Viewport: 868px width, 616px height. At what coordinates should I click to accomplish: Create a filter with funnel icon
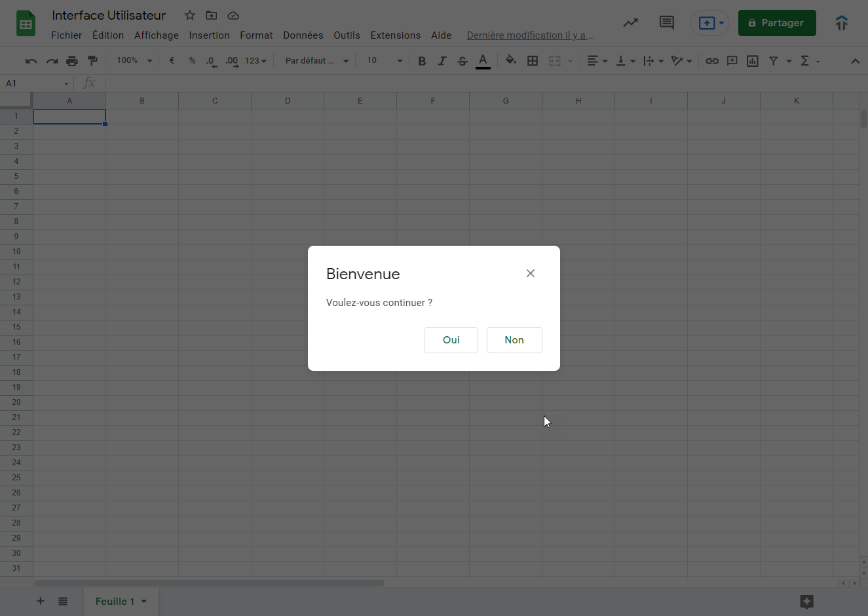(773, 61)
